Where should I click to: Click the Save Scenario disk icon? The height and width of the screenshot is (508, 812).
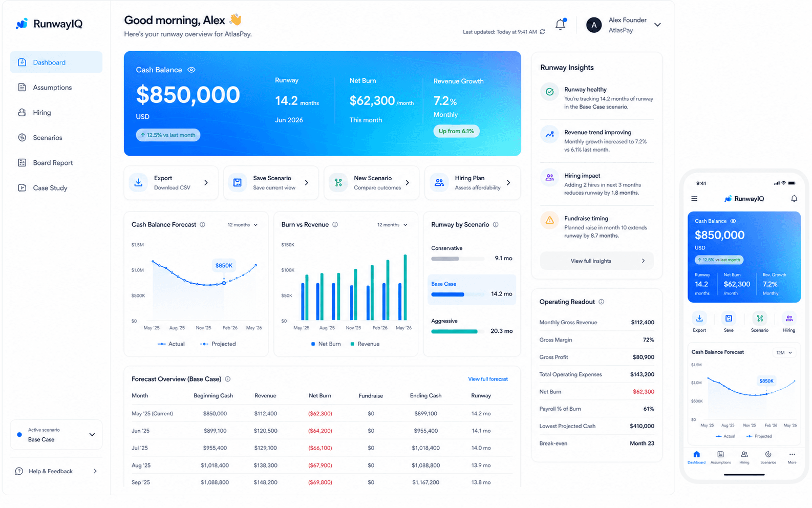(238, 182)
